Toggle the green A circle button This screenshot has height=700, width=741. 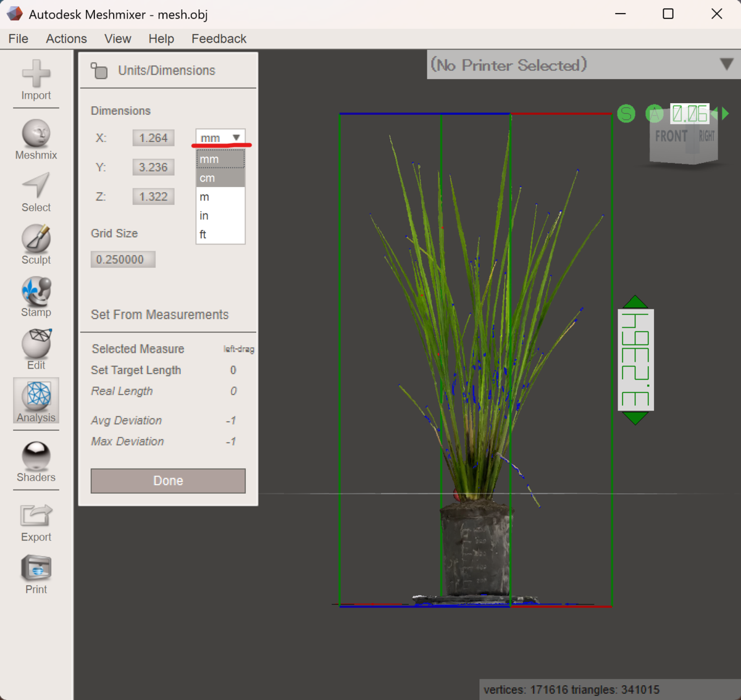coord(654,114)
